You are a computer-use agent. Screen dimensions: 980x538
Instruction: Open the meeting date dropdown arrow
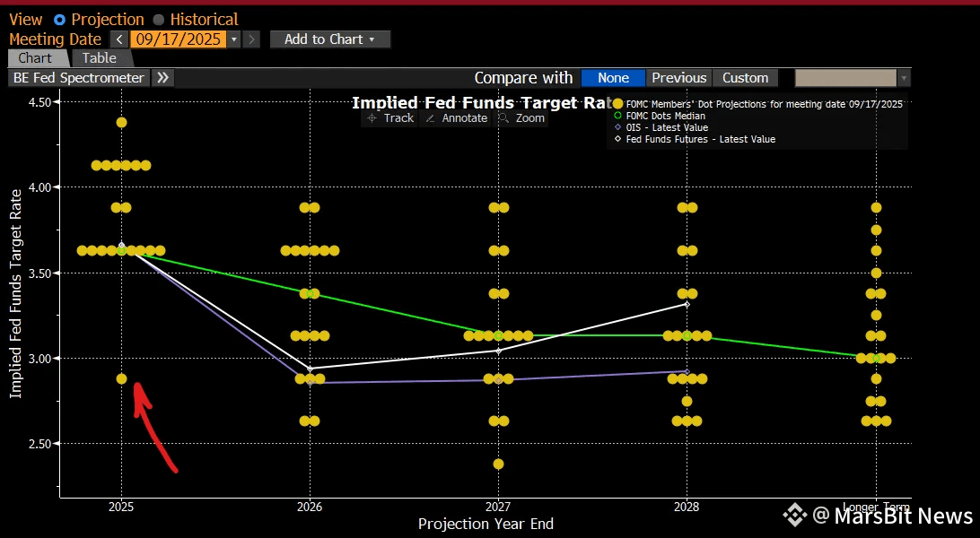[233, 39]
